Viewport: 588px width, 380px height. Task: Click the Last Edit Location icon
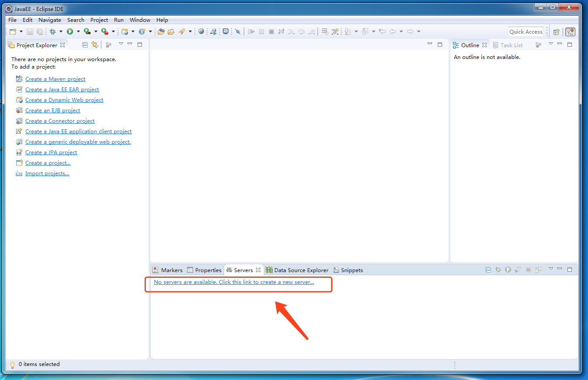[382, 31]
